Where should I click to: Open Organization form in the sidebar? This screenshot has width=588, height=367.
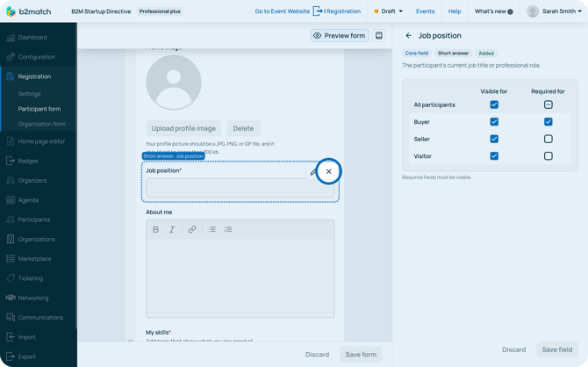(x=41, y=124)
